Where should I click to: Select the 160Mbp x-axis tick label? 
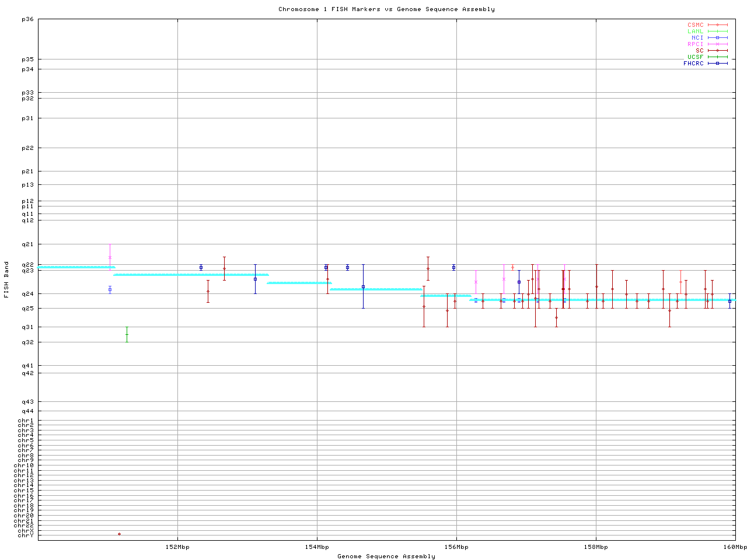735,547
